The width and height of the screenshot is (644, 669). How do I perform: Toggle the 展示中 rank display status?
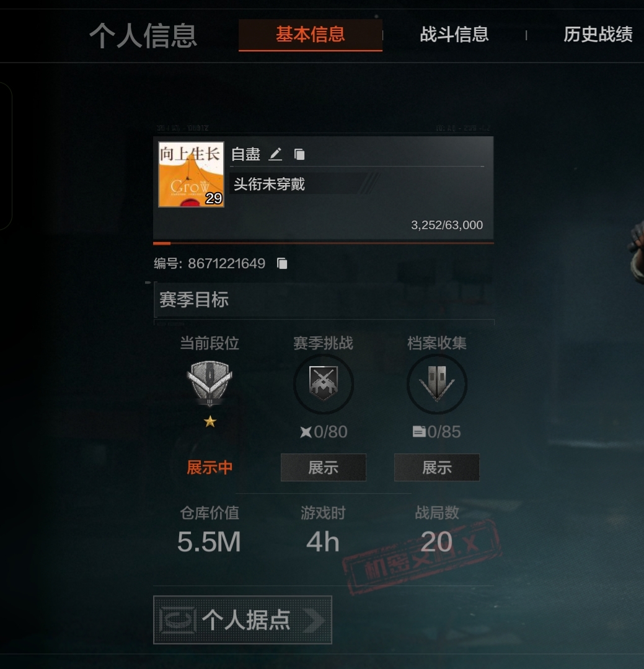[x=210, y=468]
